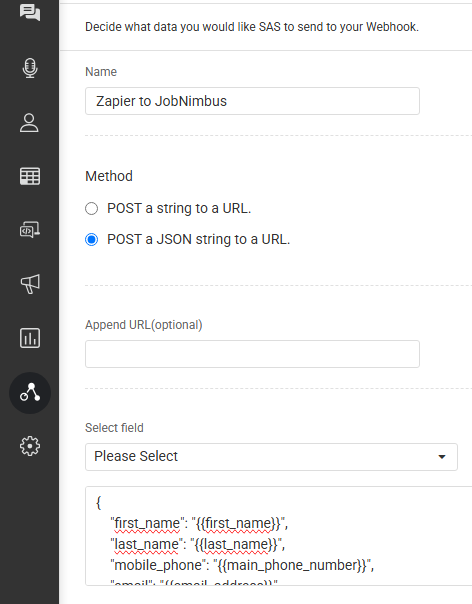The width and height of the screenshot is (472, 604).
Task: Open the chat messages sidebar icon
Action: click(30, 12)
